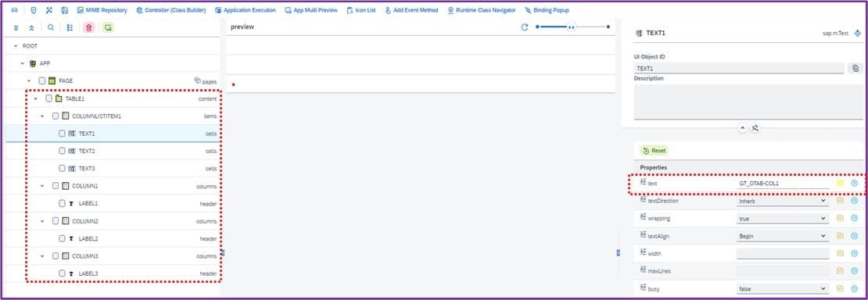The height and width of the screenshot is (300, 868).
Task: Check the LABEL3 checkbox
Action: click(x=62, y=273)
